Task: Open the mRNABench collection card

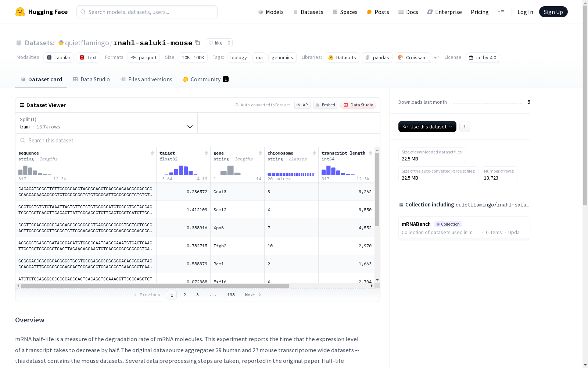Action: 464,228
